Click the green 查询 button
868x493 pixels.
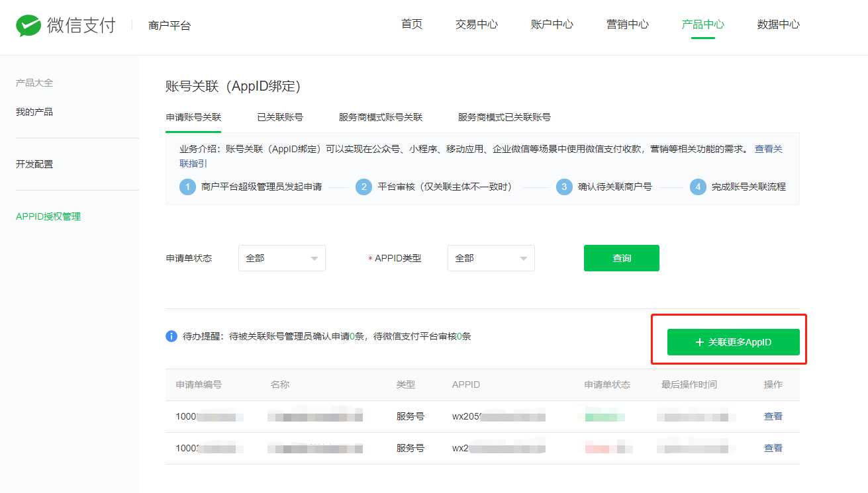pyautogui.click(x=622, y=258)
